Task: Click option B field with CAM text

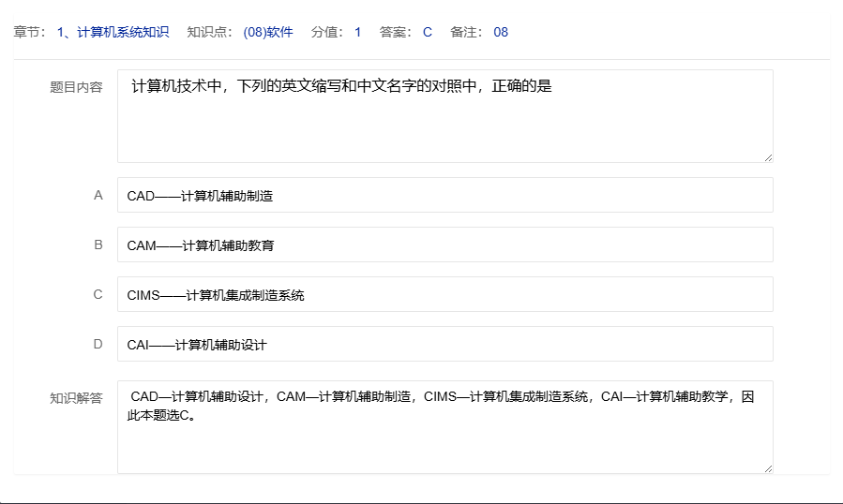Action: pyautogui.click(x=444, y=245)
